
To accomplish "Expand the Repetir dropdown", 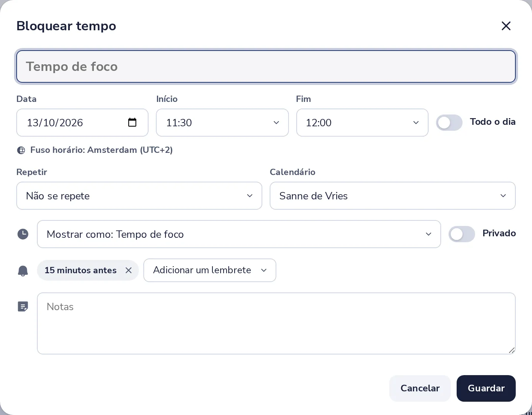I will click(x=139, y=196).
